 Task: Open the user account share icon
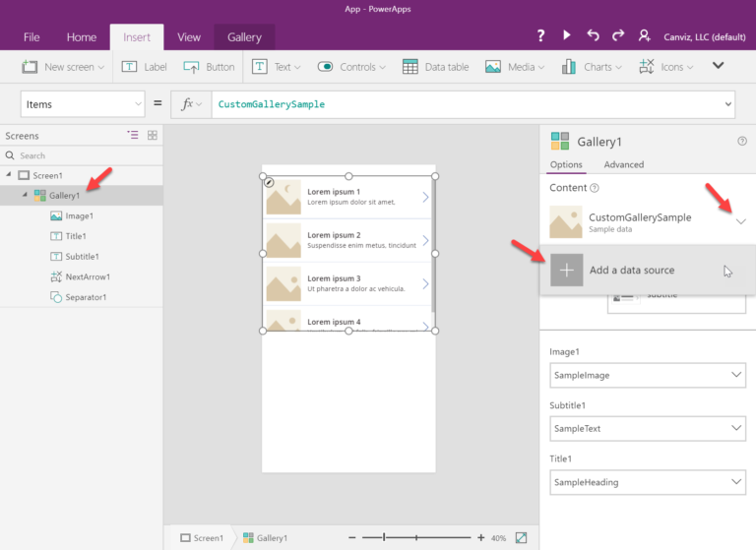pos(644,35)
